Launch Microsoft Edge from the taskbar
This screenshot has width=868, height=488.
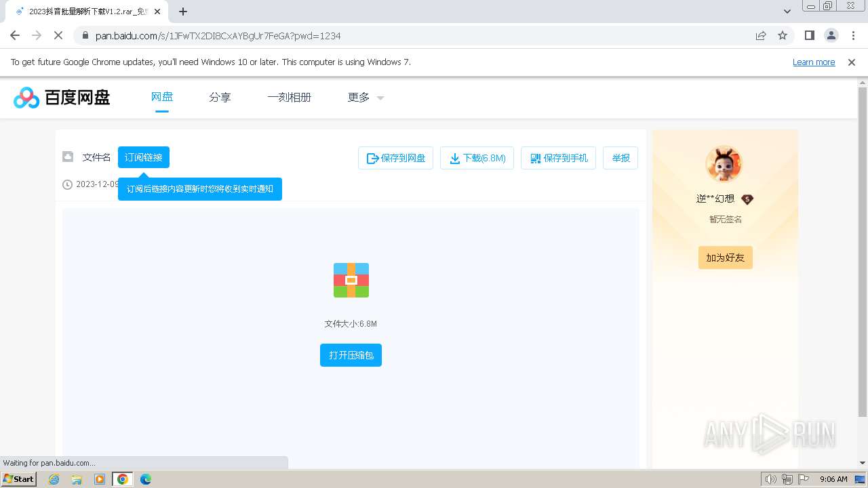(x=146, y=479)
